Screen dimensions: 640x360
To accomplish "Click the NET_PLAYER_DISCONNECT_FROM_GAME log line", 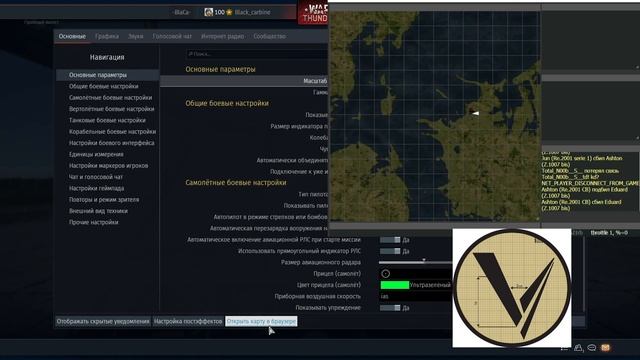I will 590,183.
